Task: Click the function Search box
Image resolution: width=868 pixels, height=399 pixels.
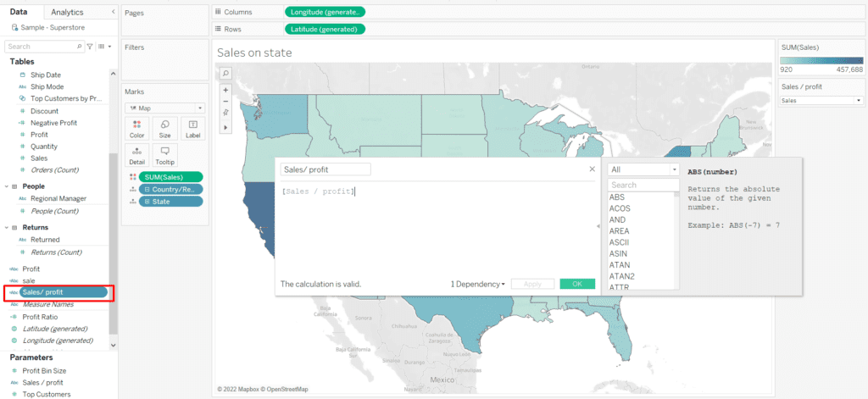Action: [x=643, y=185]
